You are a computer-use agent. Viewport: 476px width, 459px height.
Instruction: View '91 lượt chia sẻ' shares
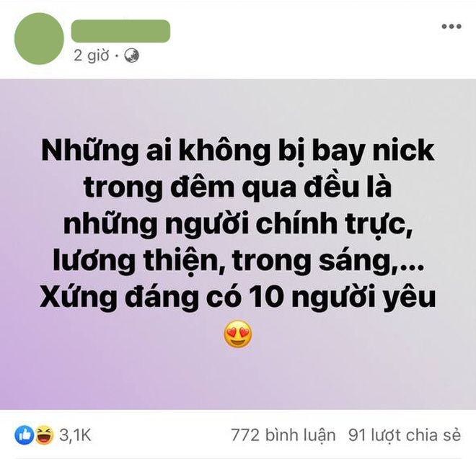[405, 435]
